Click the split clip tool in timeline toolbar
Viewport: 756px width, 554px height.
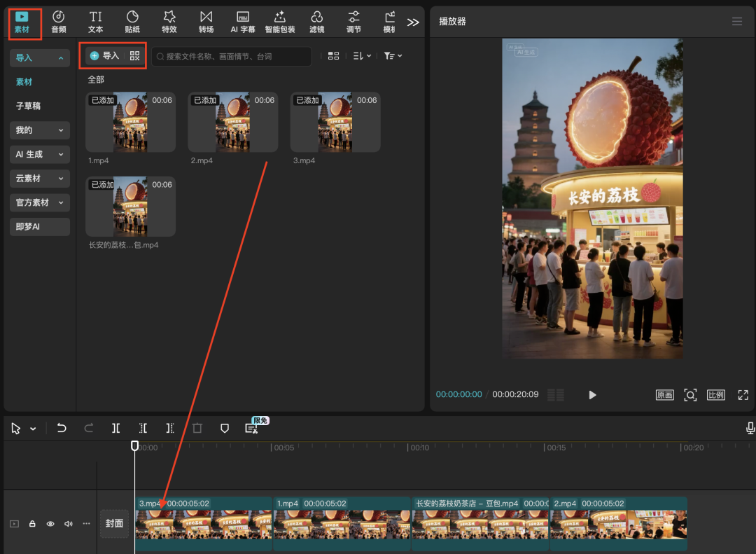(116, 429)
